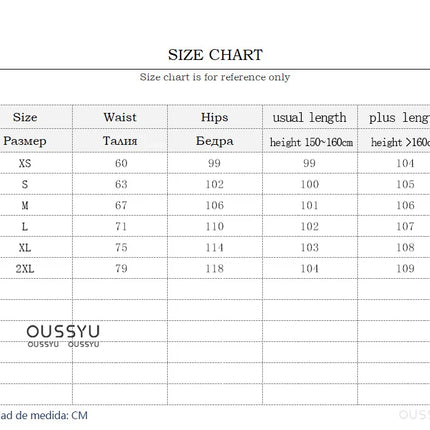The width and height of the screenshot is (430, 430).
Task: Click plus length value 105 for S
Action: (x=405, y=184)
